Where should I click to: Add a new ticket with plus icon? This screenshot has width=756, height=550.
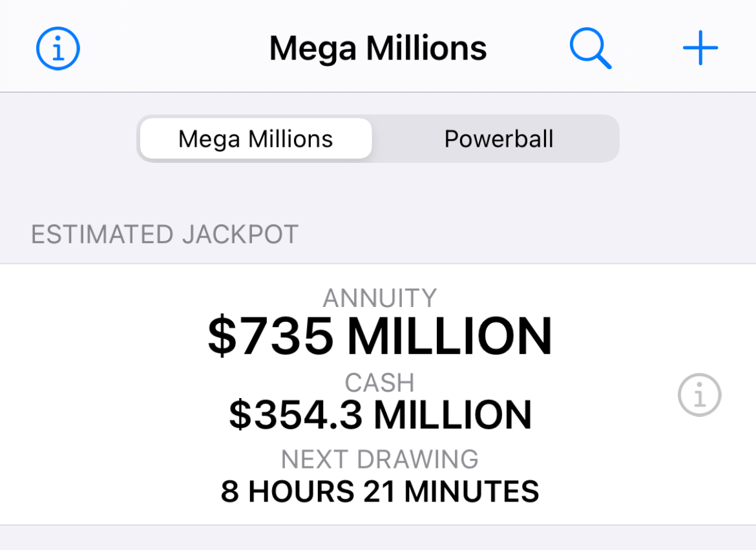click(700, 48)
